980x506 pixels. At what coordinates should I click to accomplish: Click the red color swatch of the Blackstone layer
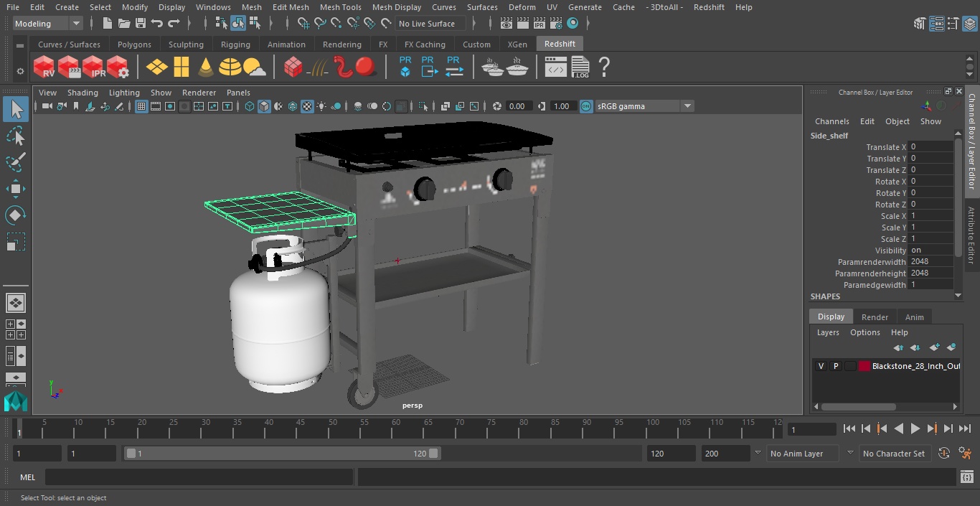coord(864,366)
